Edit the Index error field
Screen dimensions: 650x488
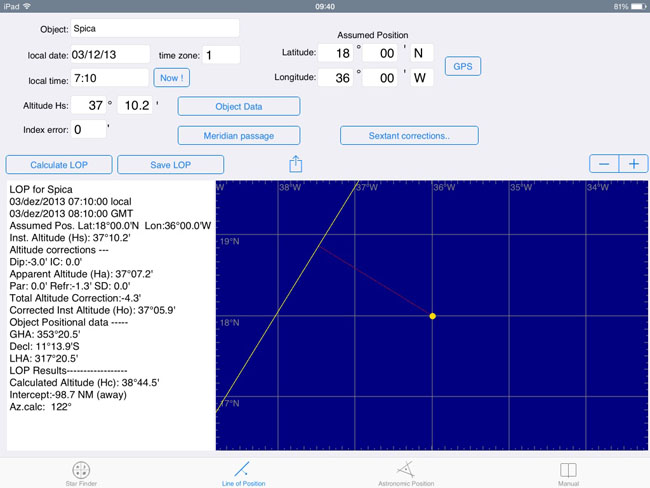tap(88, 129)
